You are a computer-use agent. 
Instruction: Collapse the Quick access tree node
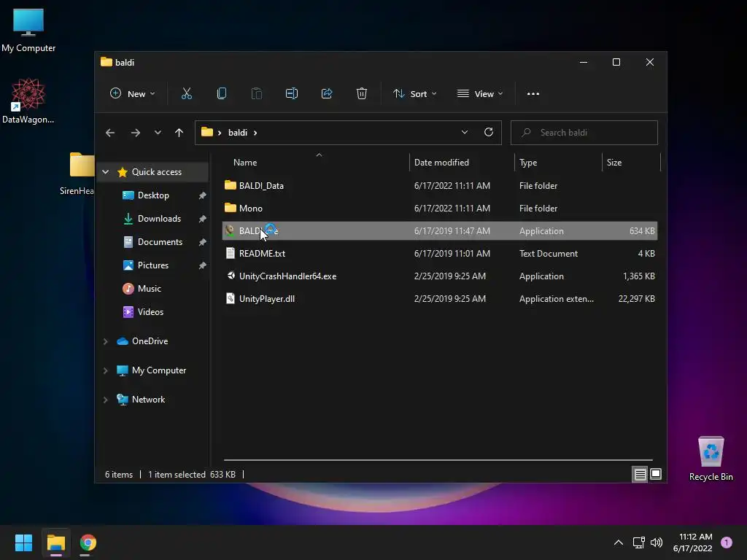[106, 172]
